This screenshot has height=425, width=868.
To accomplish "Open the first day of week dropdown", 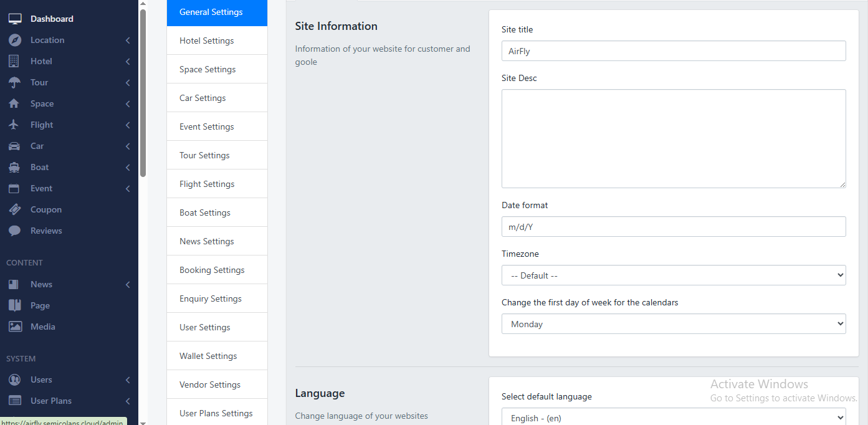I will coord(673,324).
